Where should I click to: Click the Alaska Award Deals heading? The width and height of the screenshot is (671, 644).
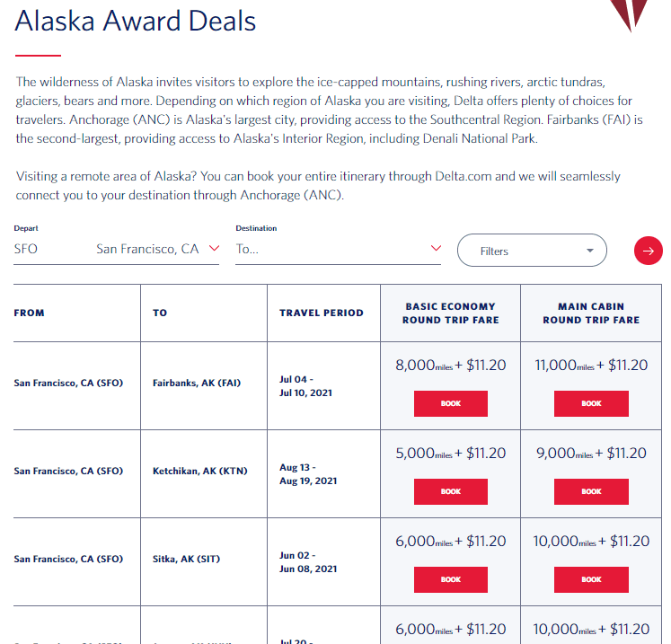coord(136,22)
